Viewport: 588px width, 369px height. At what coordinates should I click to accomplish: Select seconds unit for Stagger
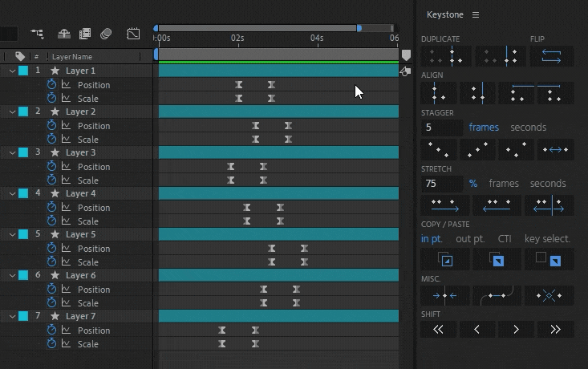(528, 127)
